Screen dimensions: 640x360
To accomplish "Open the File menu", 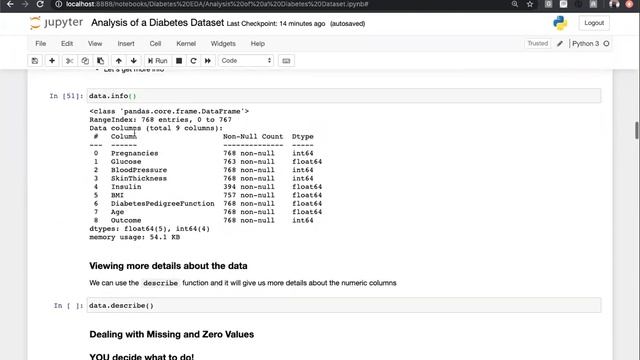I will pos(40,44).
